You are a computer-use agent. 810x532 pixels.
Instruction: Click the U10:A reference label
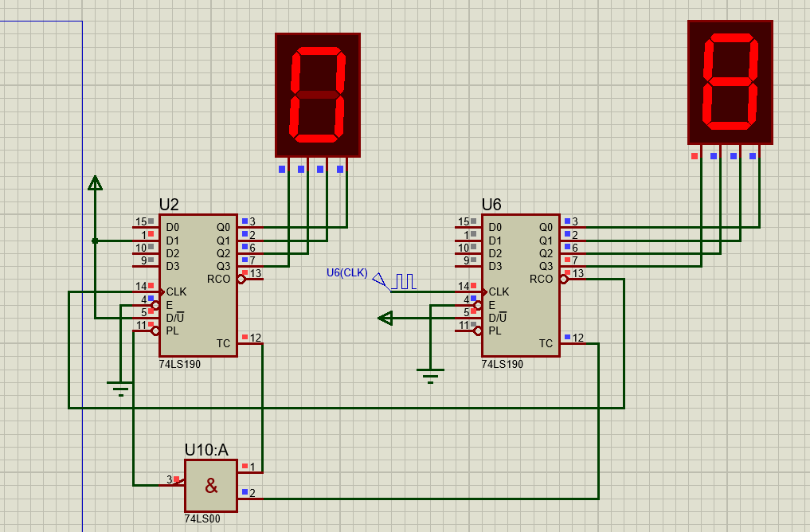coord(206,450)
